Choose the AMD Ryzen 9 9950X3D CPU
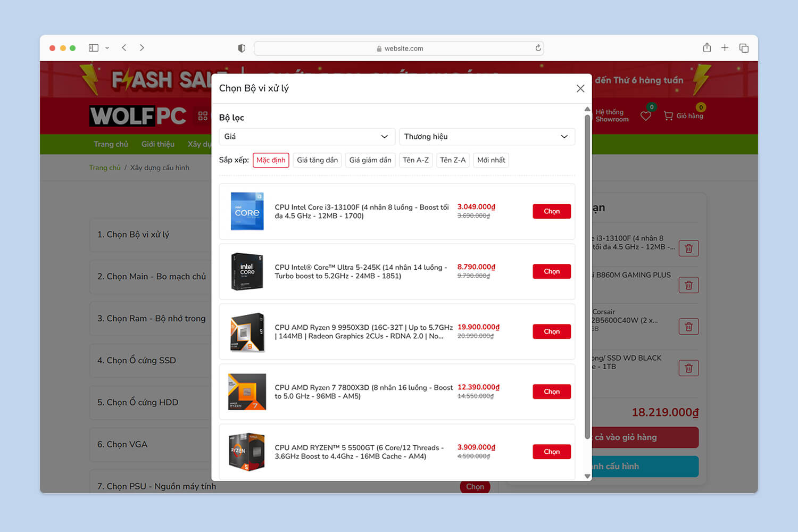Image resolution: width=798 pixels, height=532 pixels. tap(552, 331)
